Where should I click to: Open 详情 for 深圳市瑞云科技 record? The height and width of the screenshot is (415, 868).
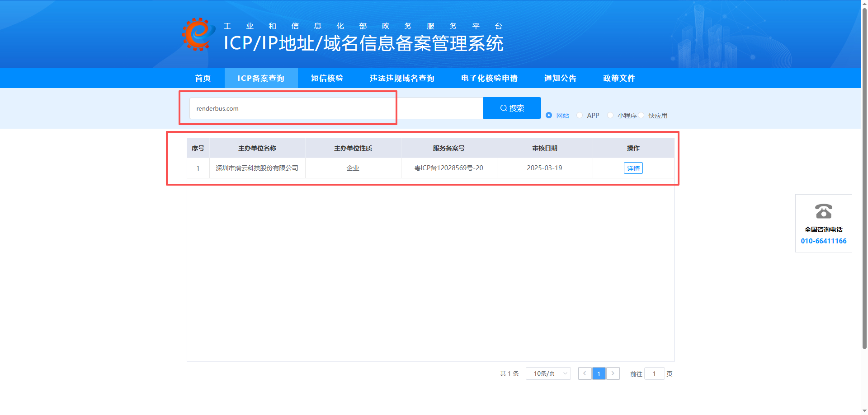point(633,168)
